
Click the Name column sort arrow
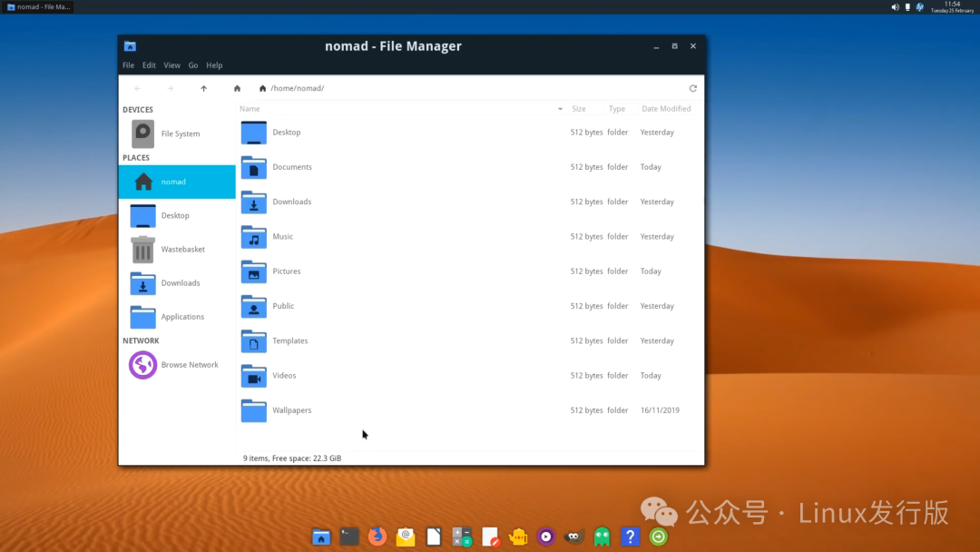[560, 109]
